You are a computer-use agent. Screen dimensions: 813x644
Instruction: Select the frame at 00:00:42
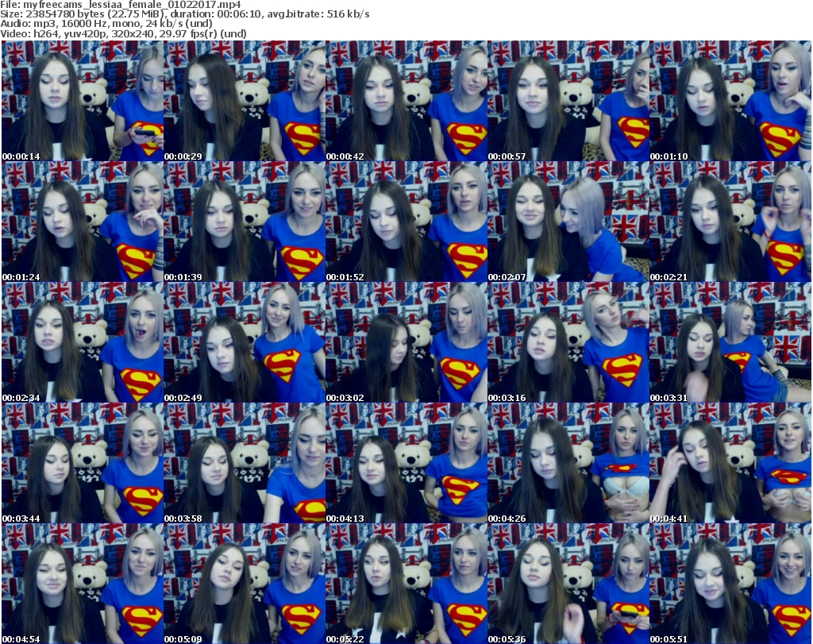tap(406, 101)
